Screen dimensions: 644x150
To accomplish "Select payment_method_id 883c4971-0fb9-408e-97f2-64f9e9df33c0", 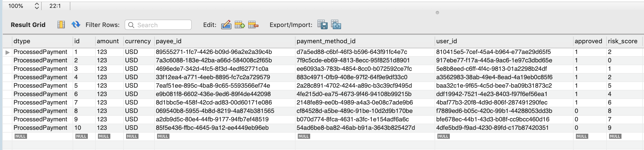I will point(352,77).
